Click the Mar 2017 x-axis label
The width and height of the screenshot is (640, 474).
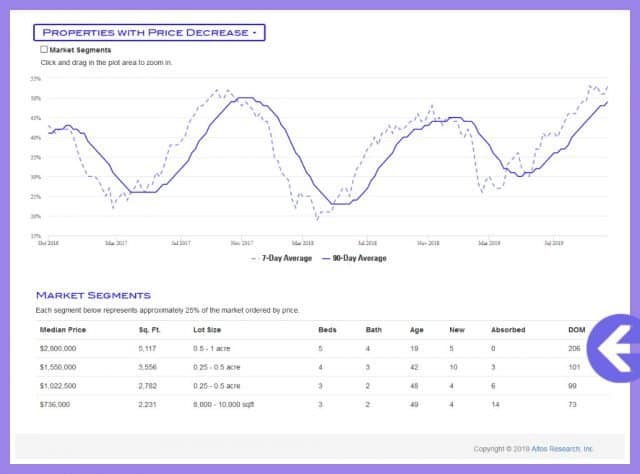point(116,243)
